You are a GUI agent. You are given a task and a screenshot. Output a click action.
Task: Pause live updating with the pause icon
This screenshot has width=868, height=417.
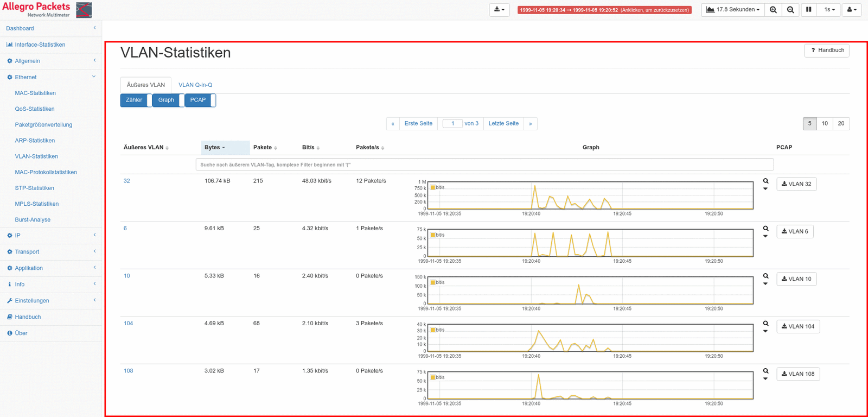[x=808, y=10]
